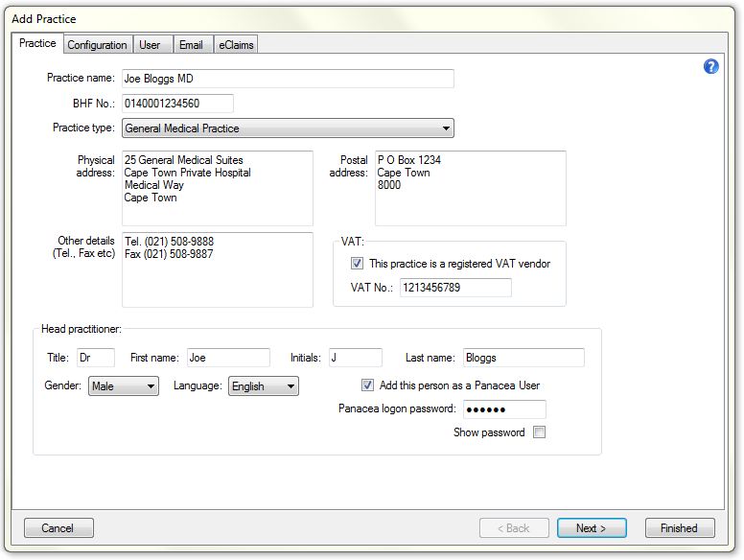
Task: Open the eClaims tab
Action: coord(236,45)
